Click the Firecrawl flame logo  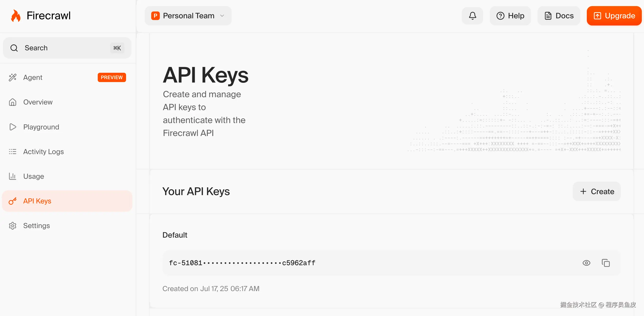pyautogui.click(x=15, y=16)
